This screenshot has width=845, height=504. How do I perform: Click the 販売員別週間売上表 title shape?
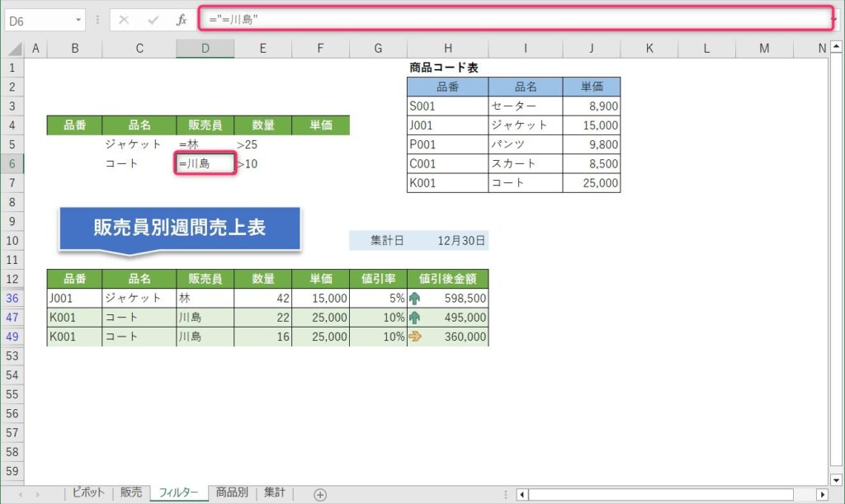(179, 228)
